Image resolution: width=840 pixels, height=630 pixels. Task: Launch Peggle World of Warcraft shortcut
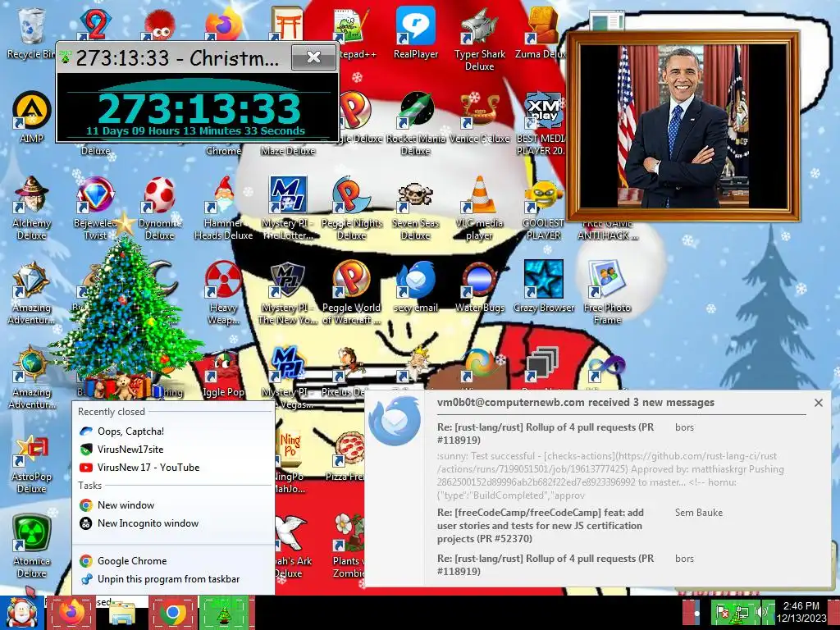coord(351,293)
